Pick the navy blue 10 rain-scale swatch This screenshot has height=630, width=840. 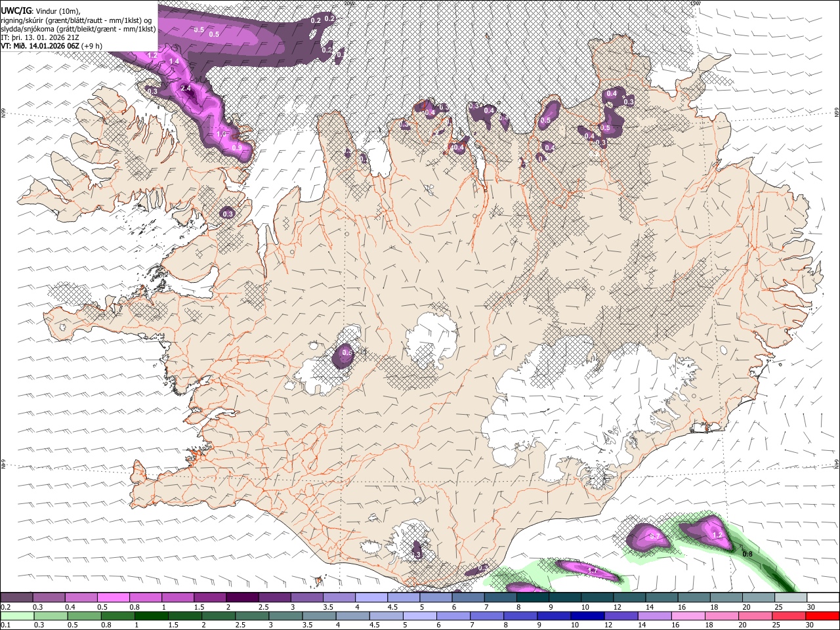[x=586, y=616]
